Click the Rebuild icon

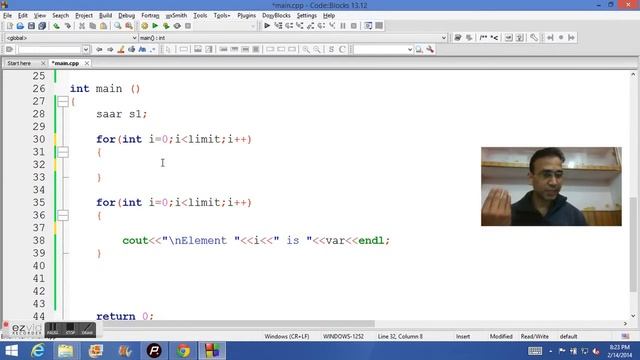point(177,26)
